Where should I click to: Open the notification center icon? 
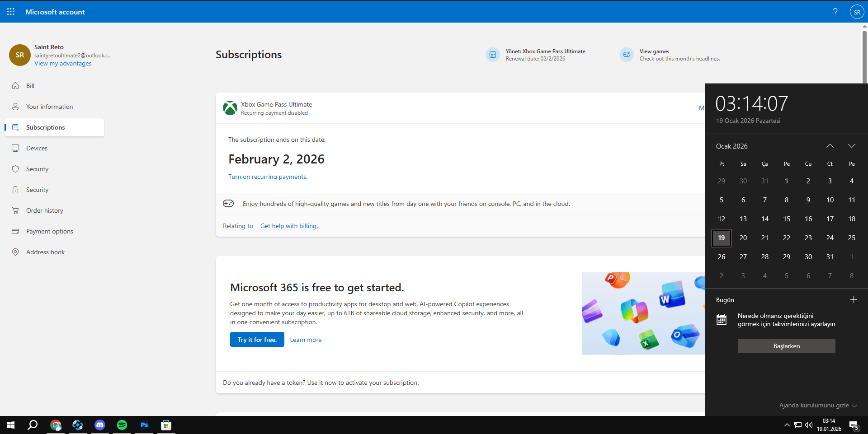click(854, 425)
